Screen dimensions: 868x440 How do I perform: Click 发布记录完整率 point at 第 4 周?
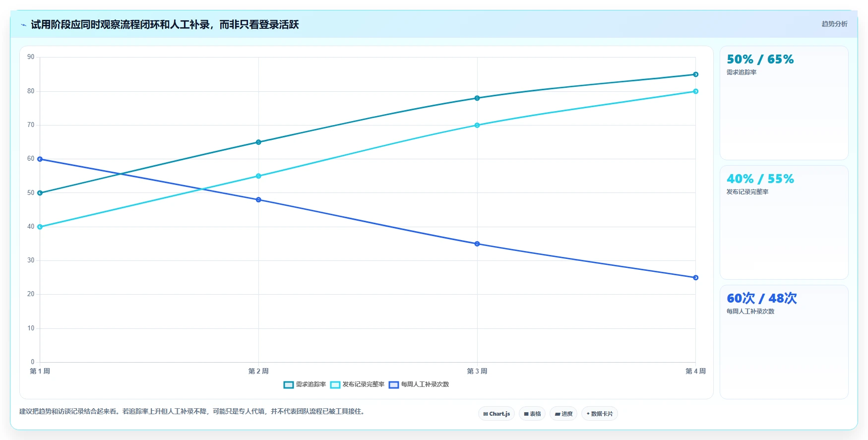point(695,91)
